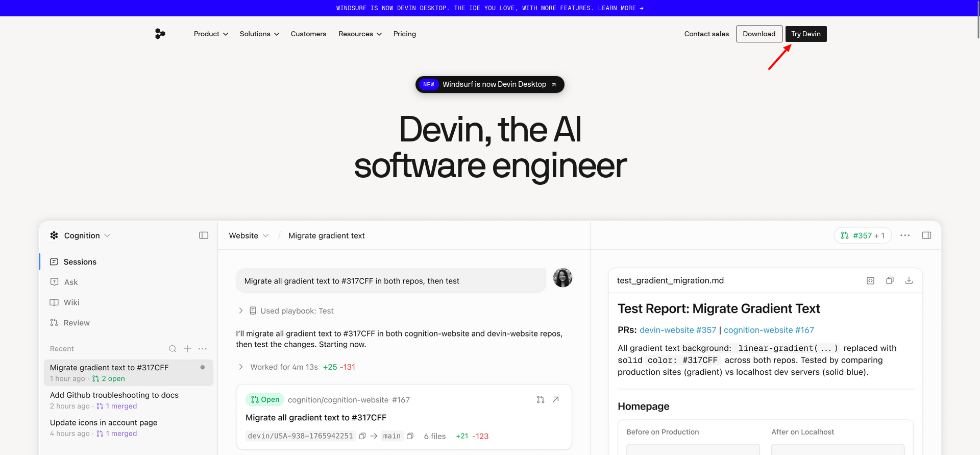Open the Add Github troubleshooting to docs session

[x=128, y=400]
